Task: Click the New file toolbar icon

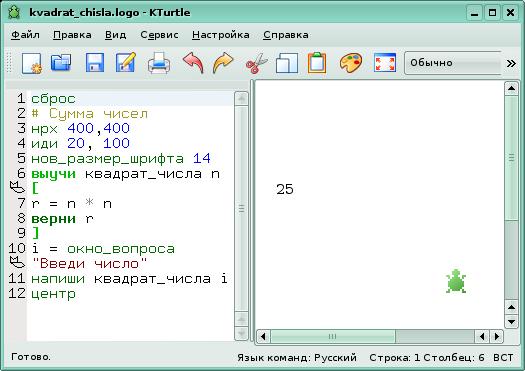Action: point(31,63)
